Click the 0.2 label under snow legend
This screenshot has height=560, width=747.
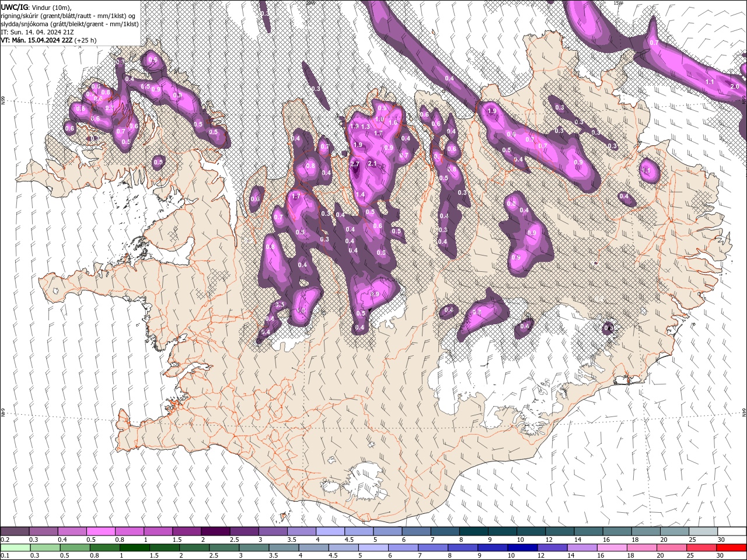(5, 540)
